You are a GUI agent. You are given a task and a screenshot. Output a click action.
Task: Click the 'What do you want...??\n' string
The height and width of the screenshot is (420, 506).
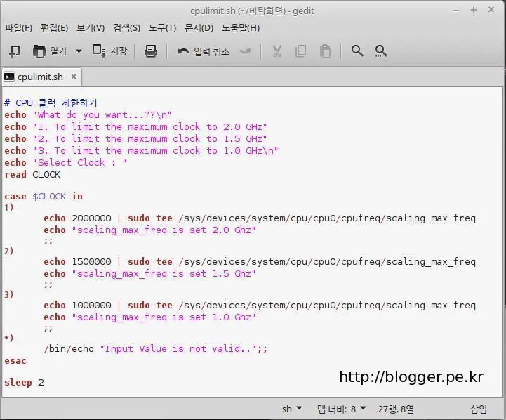click(102, 115)
